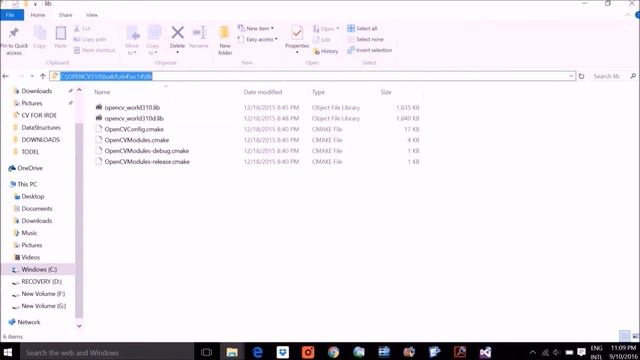Select OpenCVModules-release.cmake file
Viewport: 640px width, 360px height.
[x=147, y=162]
